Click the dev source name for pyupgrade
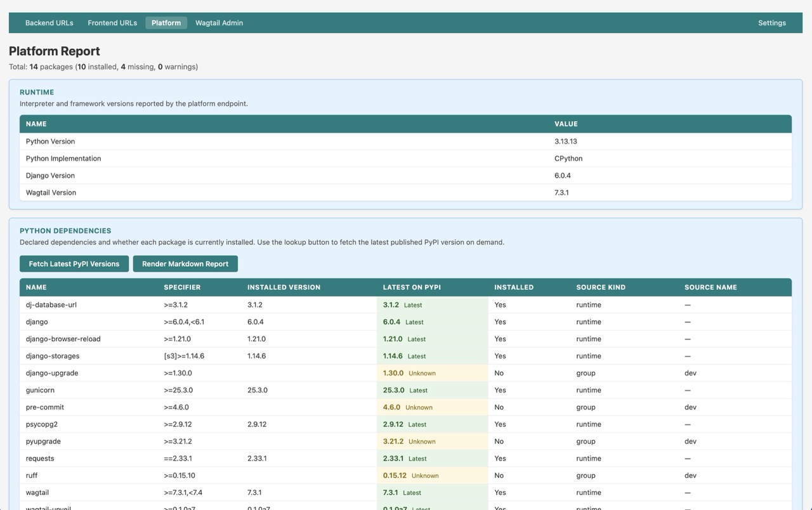This screenshot has width=812, height=510. pos(691,442)
